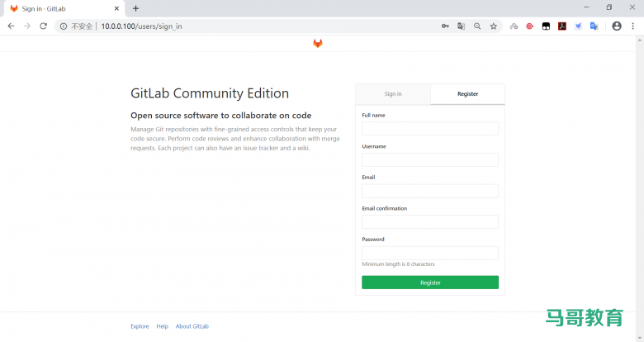Open the Adobe Acrobat extension icon
The image size is (644, 342).
point(562,26)
